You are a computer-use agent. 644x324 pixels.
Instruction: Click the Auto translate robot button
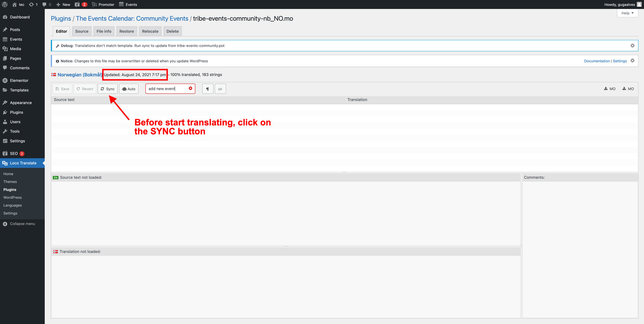pos(129,89)
